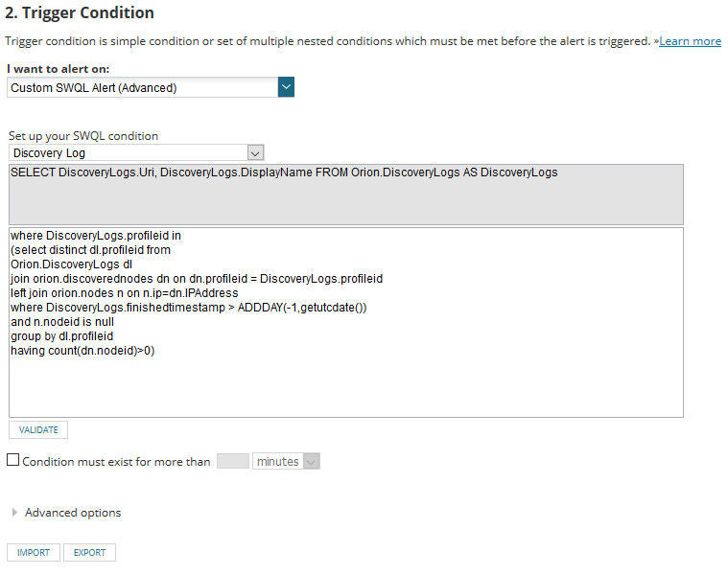Viewport: 728px width, 575px height.
Task: Focus the duration number field before minutes
Action: coord(233,461)
